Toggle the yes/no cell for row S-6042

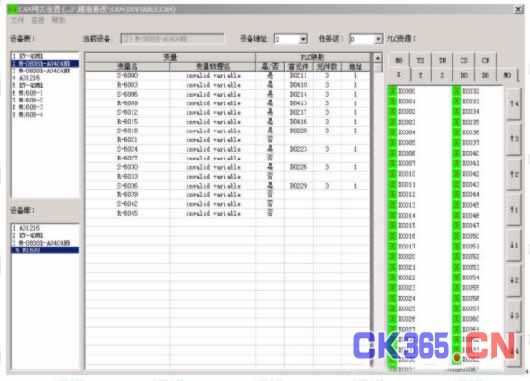[x=270, y=204]
